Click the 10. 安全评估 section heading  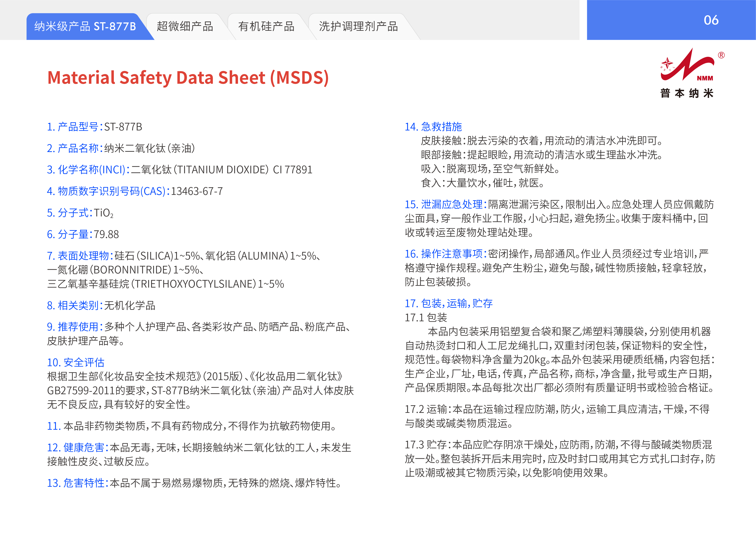point(75,362)
